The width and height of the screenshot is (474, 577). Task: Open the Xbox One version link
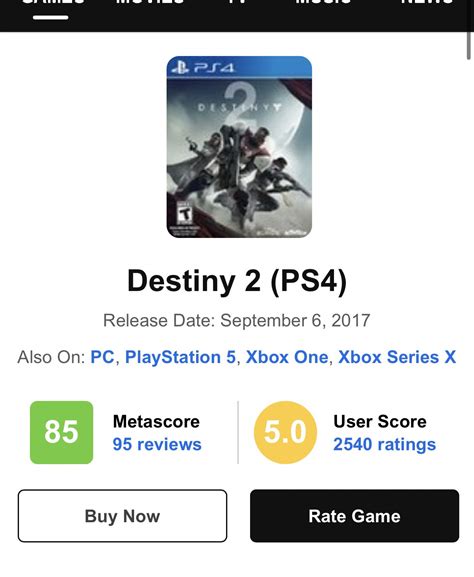(287, 357)
